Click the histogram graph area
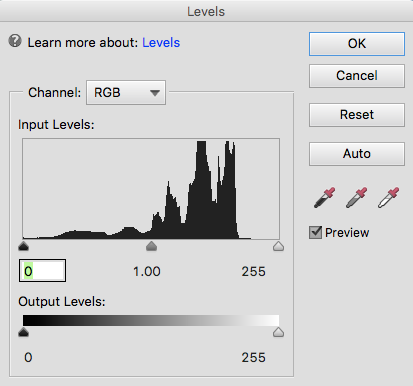This screenshot has height=386, width=413. 151,189
